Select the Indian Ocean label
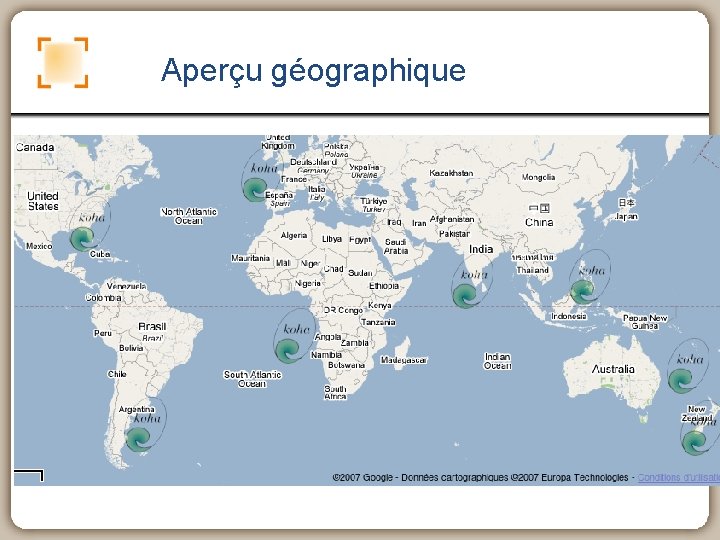 [x=497, y=361]
